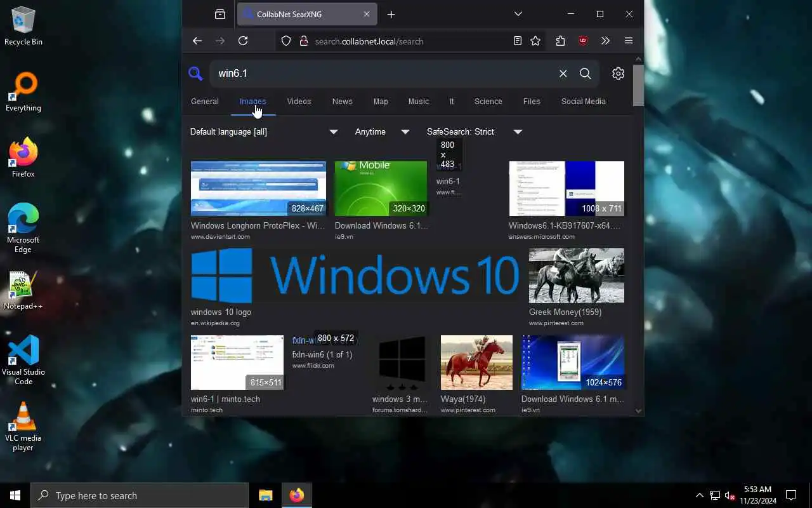Open the Windows Start menu
Viewport: 812px width, 508px height.
click(x=15, y=495)
